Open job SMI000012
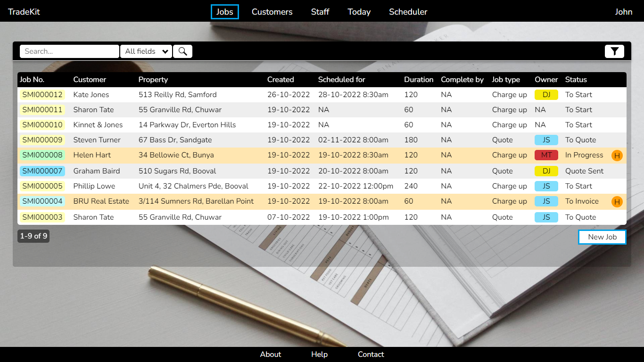 click(x=42, y=95)
